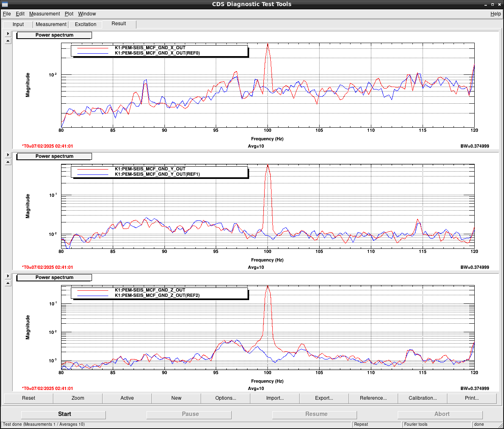This screenshot has height=429, width=504.
Task: Start the measurement
Action: click(x=64, y=414)
